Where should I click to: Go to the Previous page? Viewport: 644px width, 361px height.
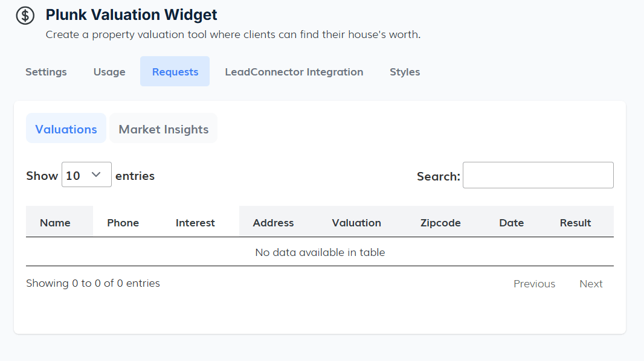coord(534,284)
